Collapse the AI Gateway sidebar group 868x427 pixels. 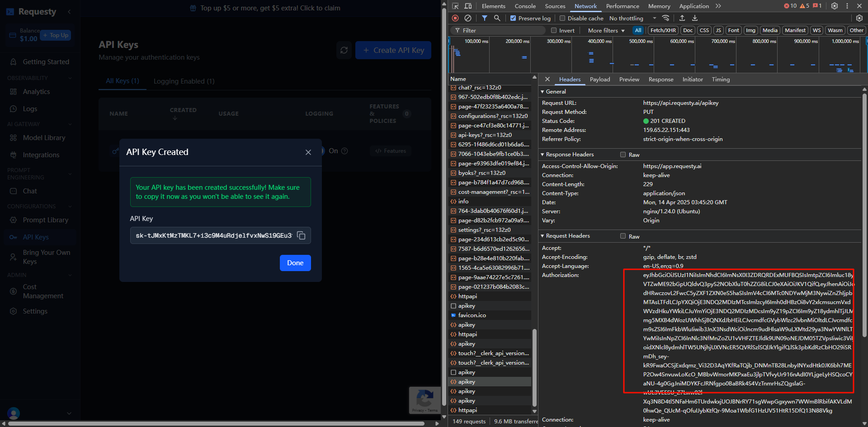click(x=70, y=124)
